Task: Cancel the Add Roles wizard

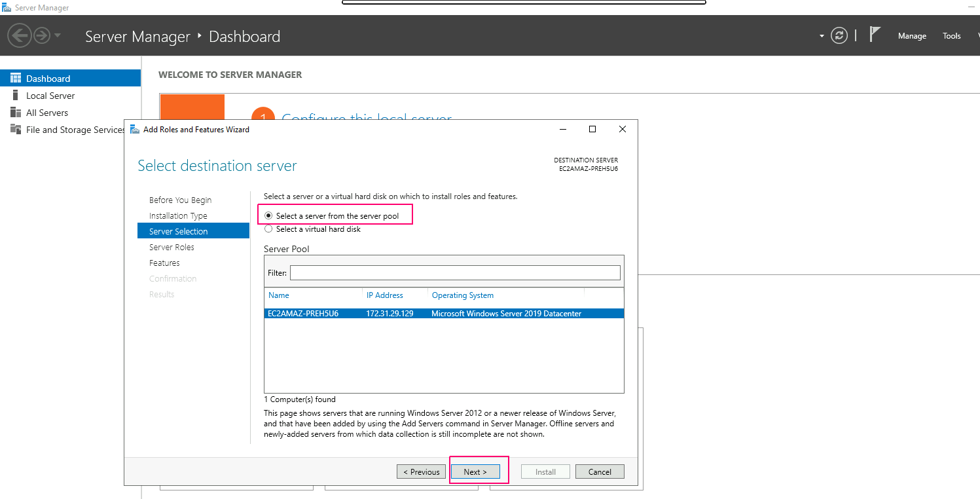Action: pyautogui.click(x=600, y=471)
